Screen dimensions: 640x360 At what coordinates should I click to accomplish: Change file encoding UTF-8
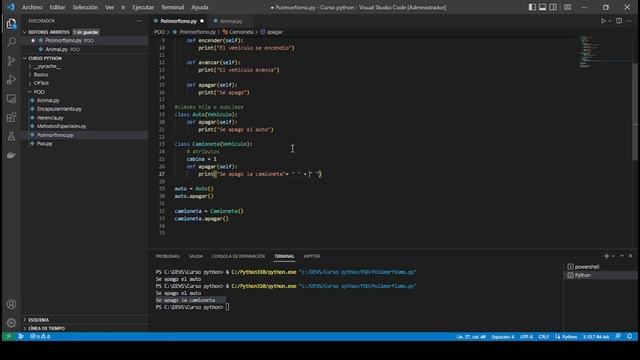(526, 336)
